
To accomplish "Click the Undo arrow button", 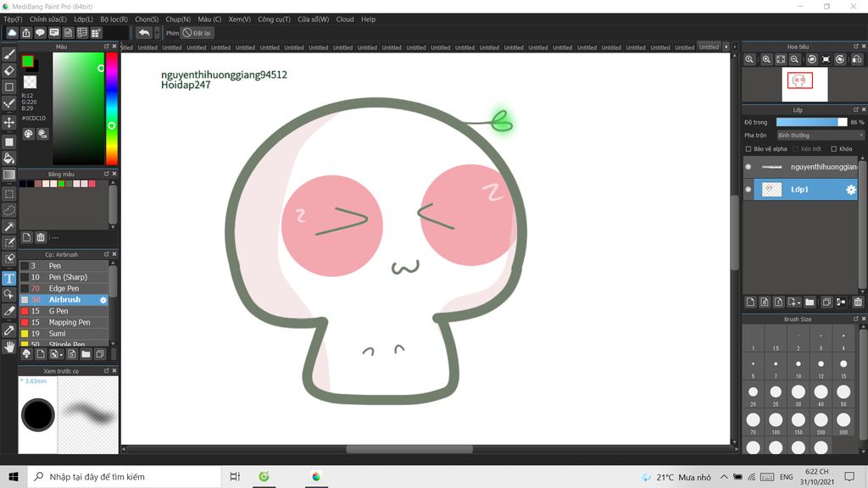I will click(144, 33).
